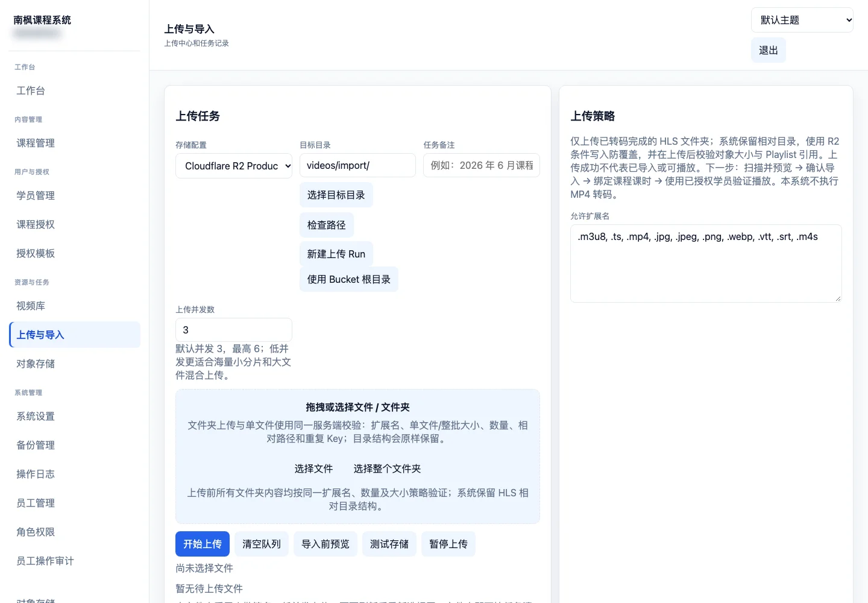Navigate to 角色权限
Screen dimensions: 868x603
[x=75, y=532]
